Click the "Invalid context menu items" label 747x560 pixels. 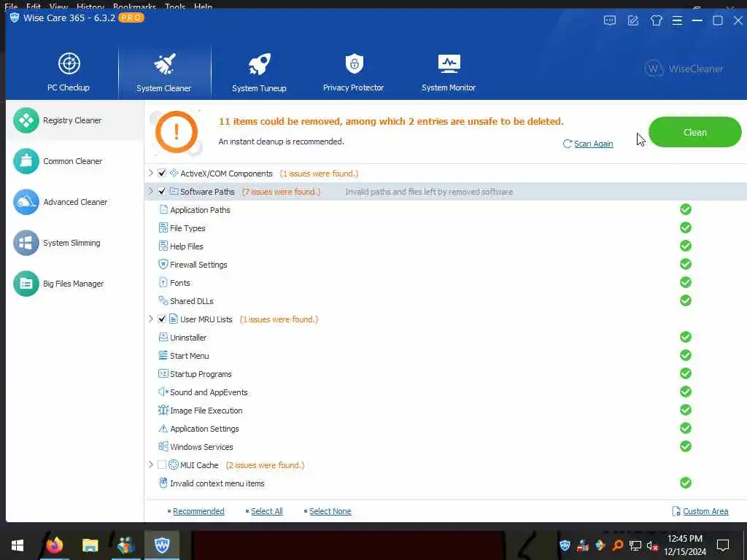217,483
